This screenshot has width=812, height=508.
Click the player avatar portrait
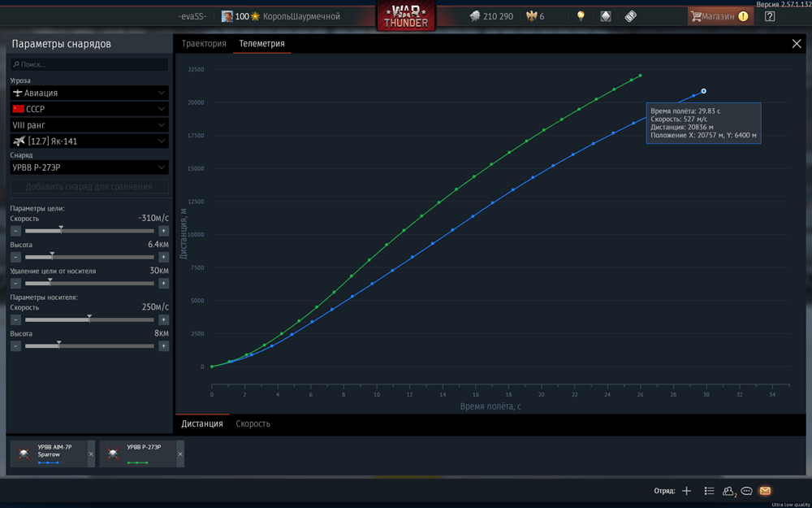coord(227,16)
